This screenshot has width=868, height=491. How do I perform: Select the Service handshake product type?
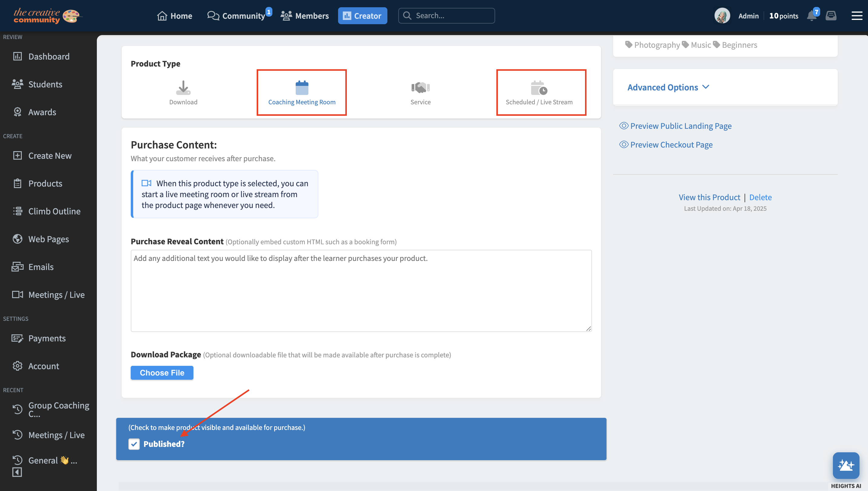tap(420, 88)
